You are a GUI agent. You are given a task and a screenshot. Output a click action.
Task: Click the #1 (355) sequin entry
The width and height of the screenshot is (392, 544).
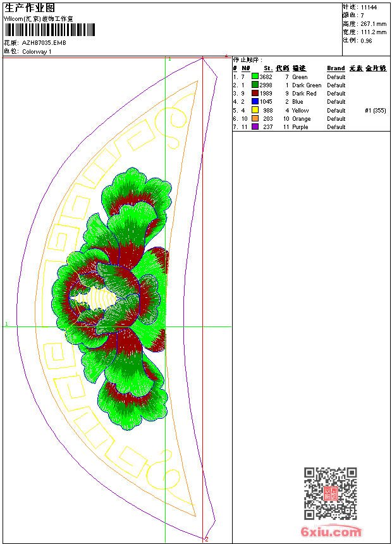tap(375, 110)
